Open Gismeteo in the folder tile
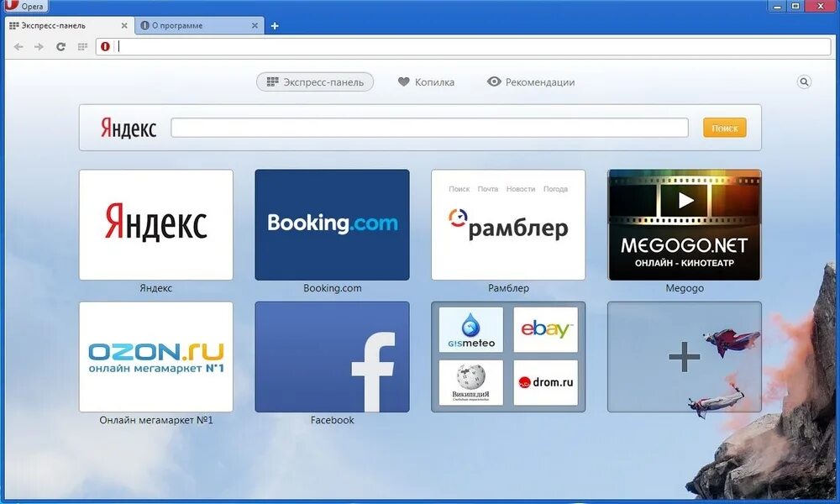The height and width of the screenshot is (504, 840). pos(471,329)
